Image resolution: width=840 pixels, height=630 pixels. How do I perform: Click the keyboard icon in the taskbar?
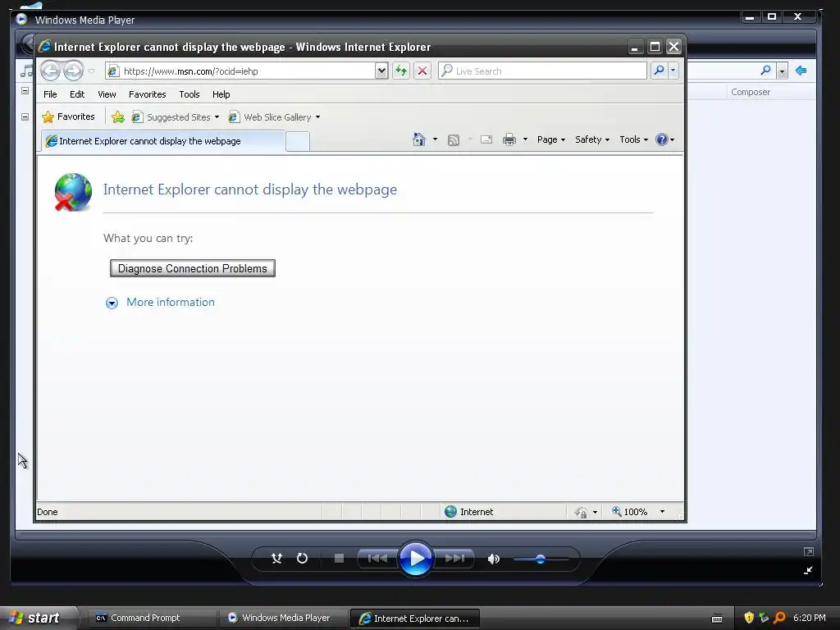[716, 619]
